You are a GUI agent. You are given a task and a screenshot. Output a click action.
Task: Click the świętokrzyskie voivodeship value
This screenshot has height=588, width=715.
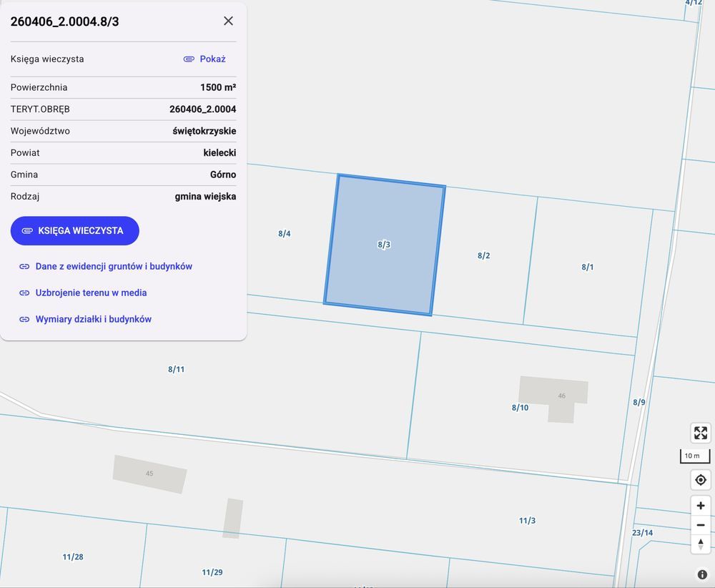click(x=204, y=132)
